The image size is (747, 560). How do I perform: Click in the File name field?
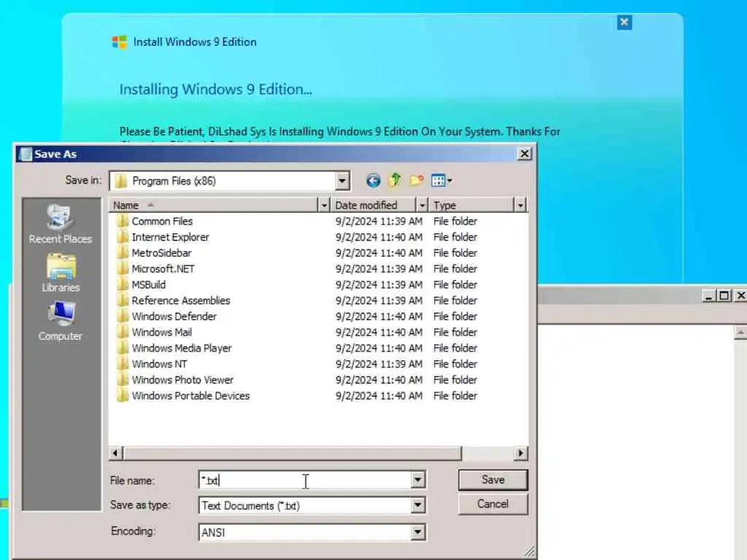[x=305, y=480]
